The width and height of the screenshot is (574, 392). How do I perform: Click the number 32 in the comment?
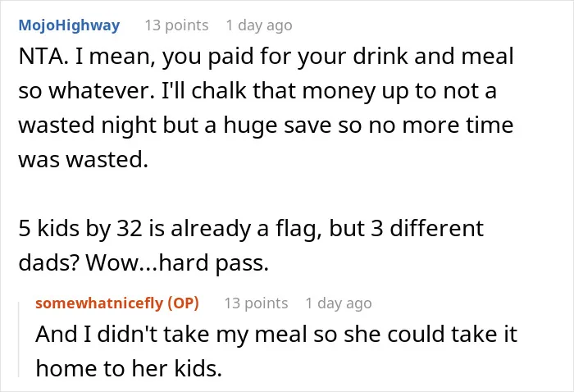click(x=130, y=228)
